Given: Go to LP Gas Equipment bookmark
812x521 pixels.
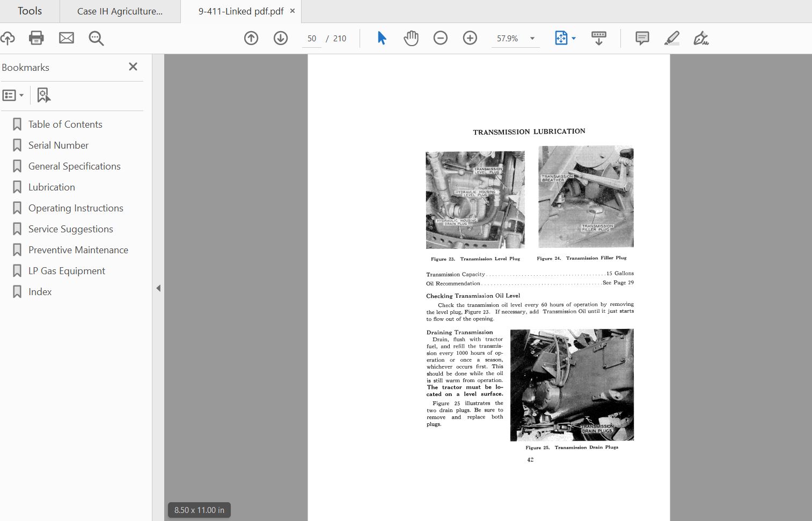Looking at the screenshot, I should click(x=67, y=271).
